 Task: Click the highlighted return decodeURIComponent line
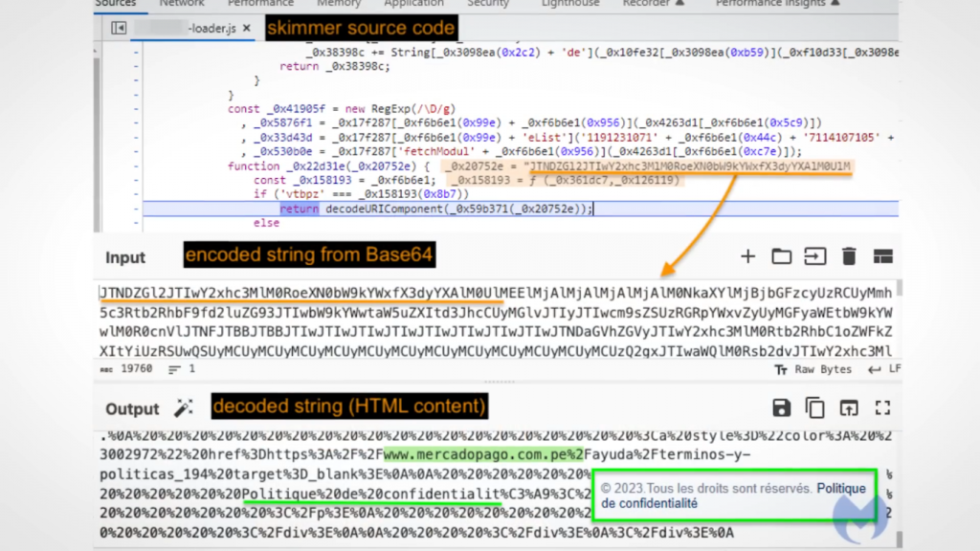click(520, 209)
